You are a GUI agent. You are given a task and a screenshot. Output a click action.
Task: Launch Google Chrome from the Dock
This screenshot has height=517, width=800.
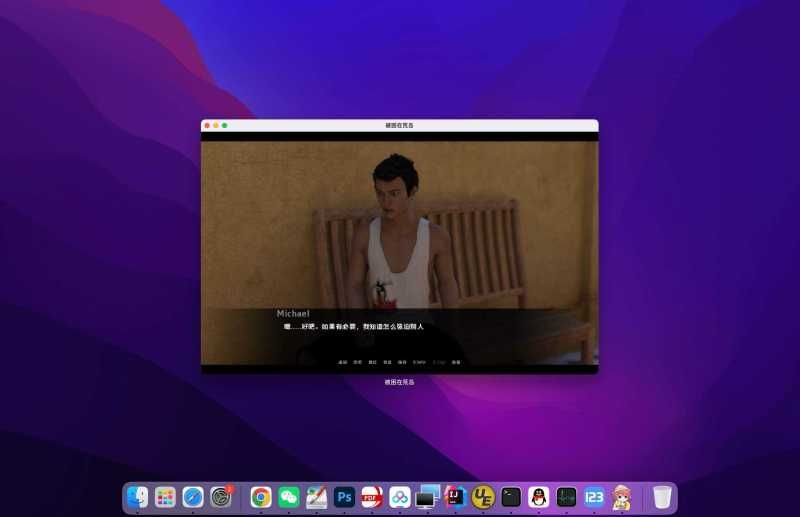coord(261,497)
